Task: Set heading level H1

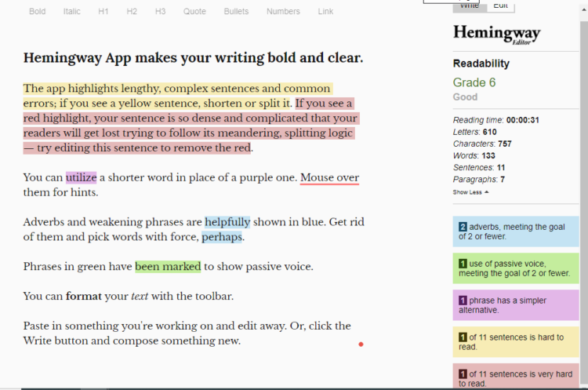Action: tap(103, 12)
